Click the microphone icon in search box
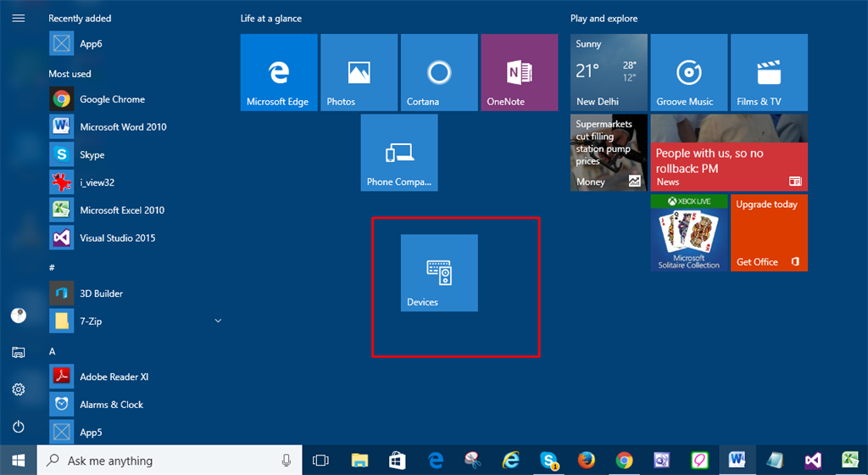Image resolution: width=868 pixels, height=475 pixels. pyautogui.click(x=287, y=461)
